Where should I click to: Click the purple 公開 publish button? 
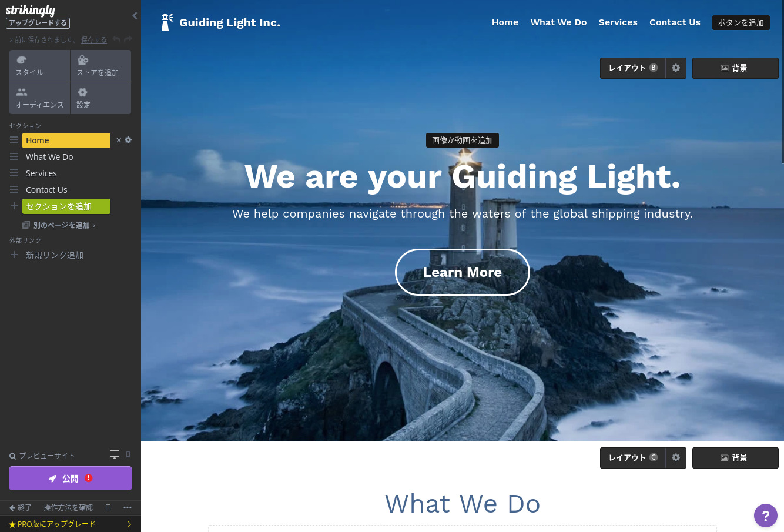tap(71, 479)
